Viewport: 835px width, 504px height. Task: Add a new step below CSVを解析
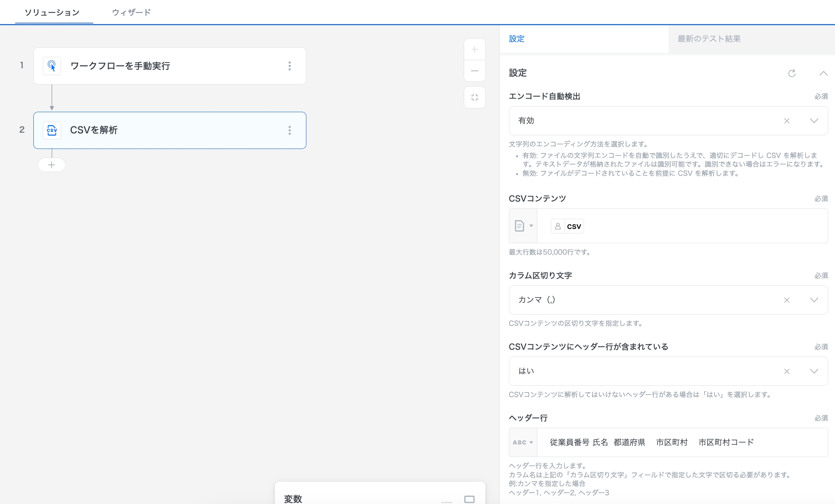[52, 165]
